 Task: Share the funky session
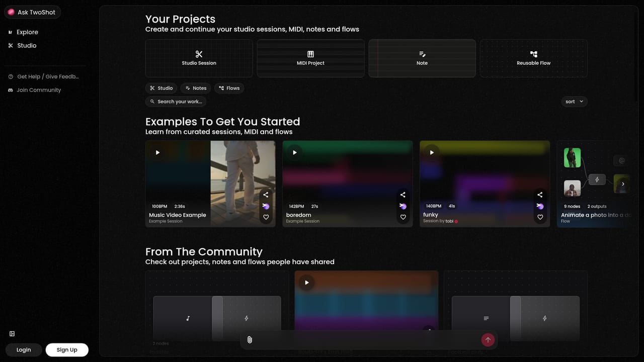pos(540,195)
